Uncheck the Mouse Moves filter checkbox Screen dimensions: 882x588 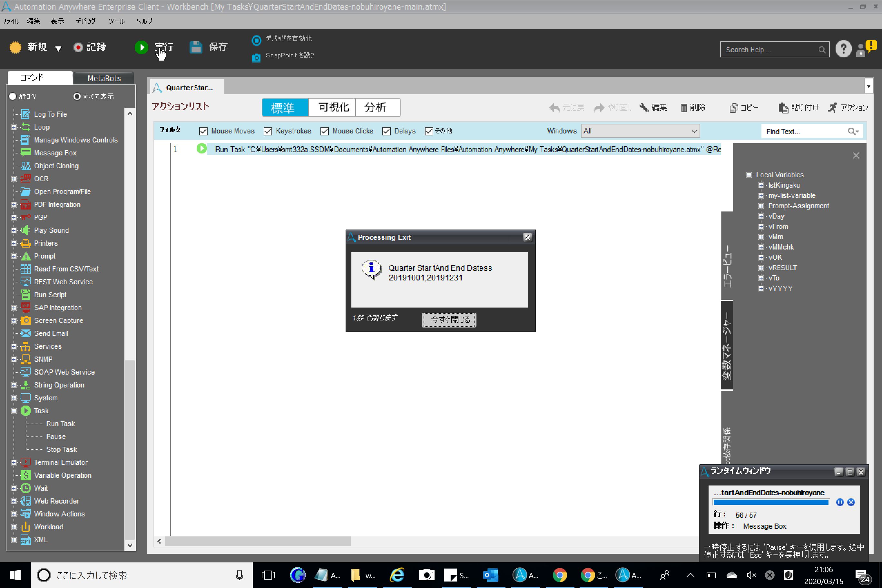[x=203, y=131]
